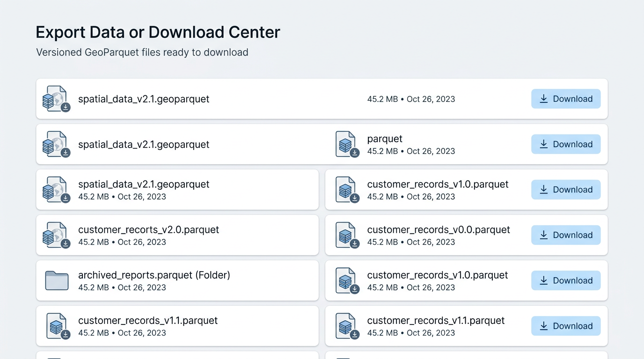644x359 pixels.
Task: Select icon of left customer_records_v1.1.parquet card
Action: 57,326
